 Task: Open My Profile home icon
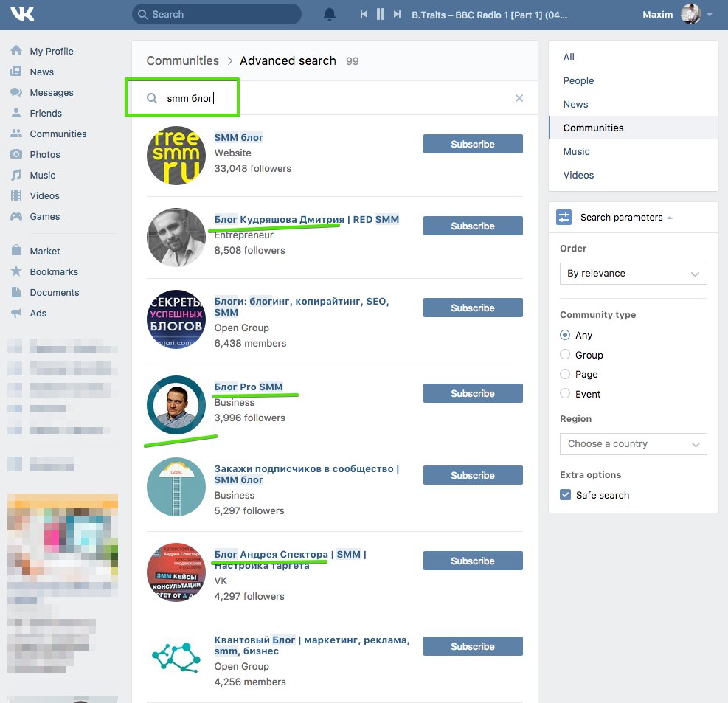[x=16, y=51]
